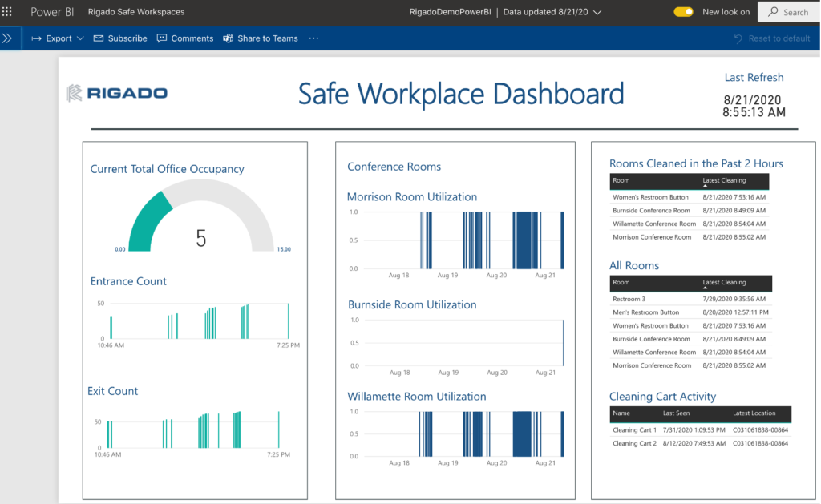Click the Share to Teams icon

pos(229,38)
